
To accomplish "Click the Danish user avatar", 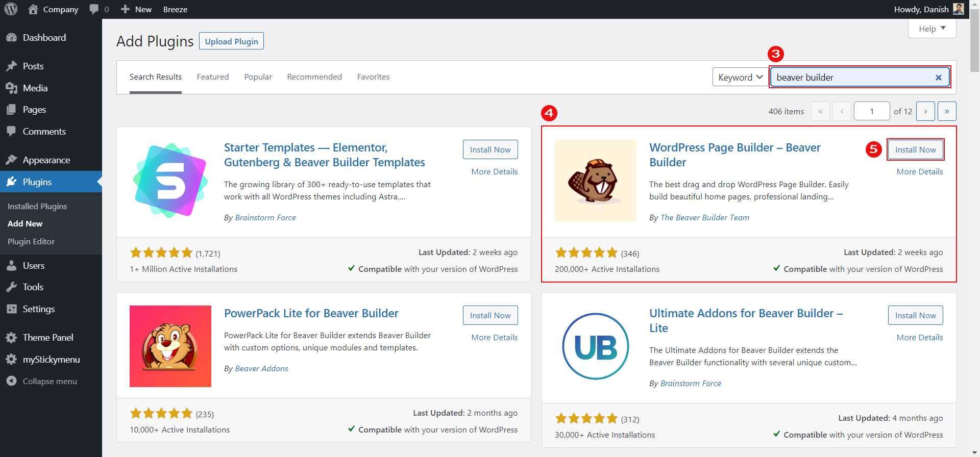I will pyautogui.click(x=959, y=9).
